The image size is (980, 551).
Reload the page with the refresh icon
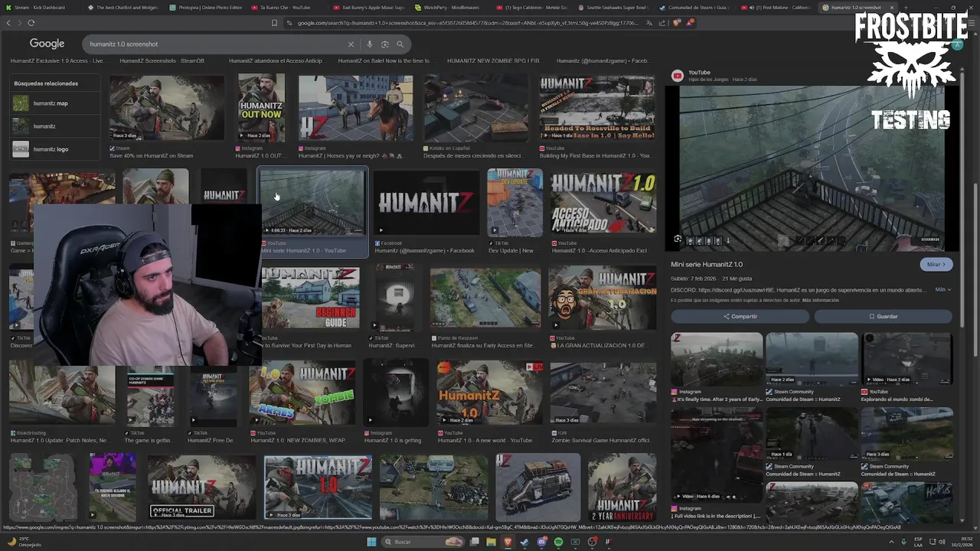(x=31, y=23)
